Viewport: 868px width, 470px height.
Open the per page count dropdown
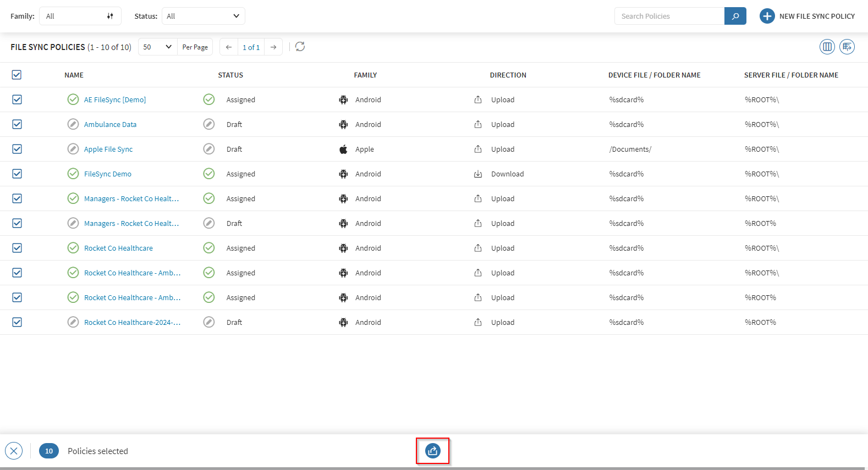click(157, 47)
